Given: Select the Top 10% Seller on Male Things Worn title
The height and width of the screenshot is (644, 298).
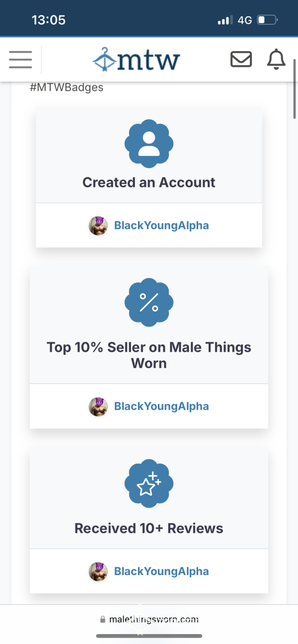Looking at the screenshot, I should pyautogui.click(x=149, y=355).
